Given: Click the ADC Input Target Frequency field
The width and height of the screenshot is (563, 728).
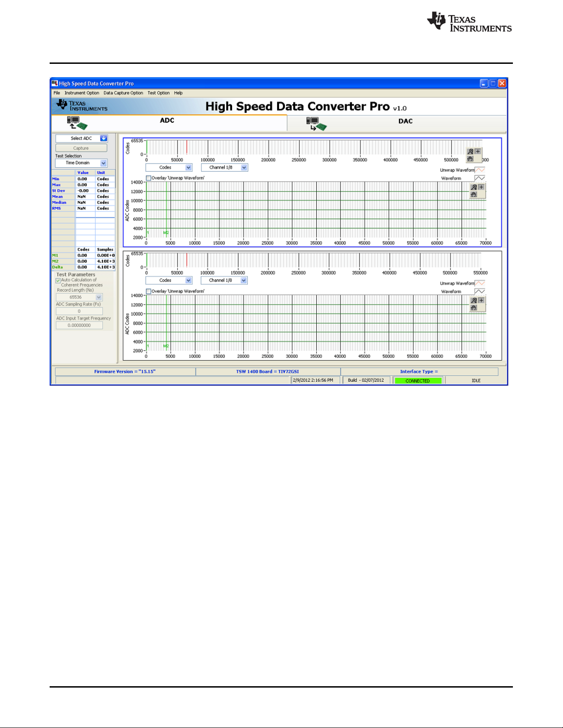Looking at the screenshot, I should click(80, 325).
